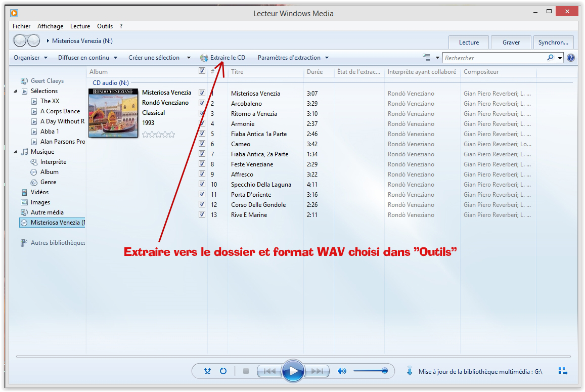Start playback with the Play button

pos(293,371)
